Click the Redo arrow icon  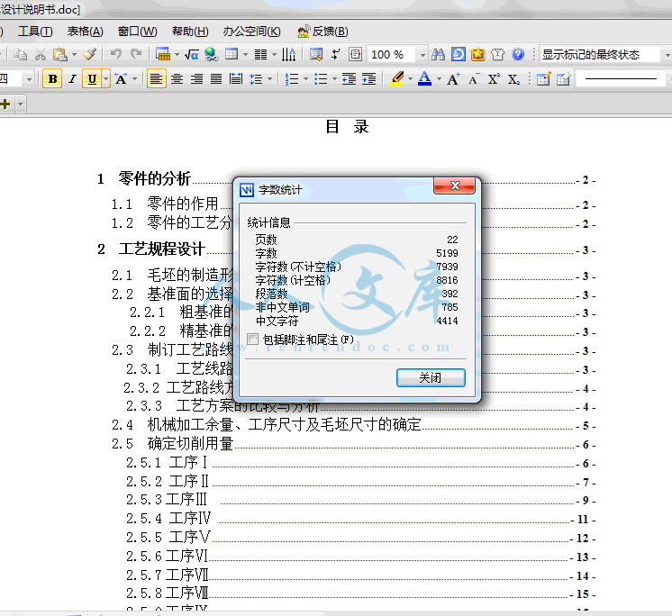(136, 54)
